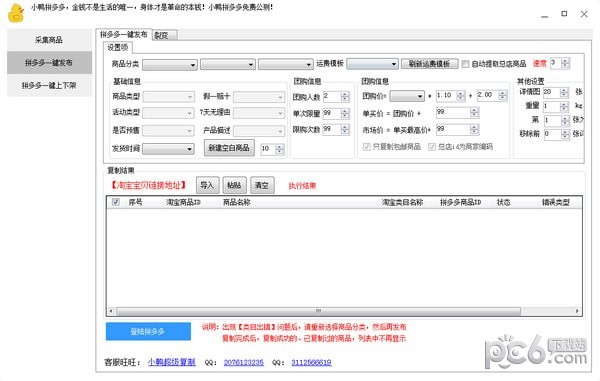This screenshot has height=381, width=600.
Task: Open the QQ 3112566619 link
Action: pos(311,362)
